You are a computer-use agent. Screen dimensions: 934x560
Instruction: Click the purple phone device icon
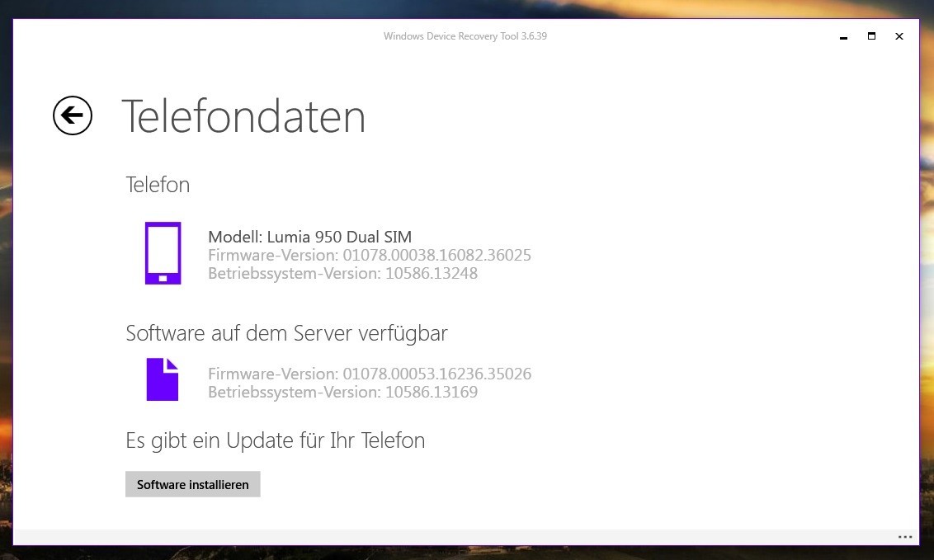tap(163, 253)
